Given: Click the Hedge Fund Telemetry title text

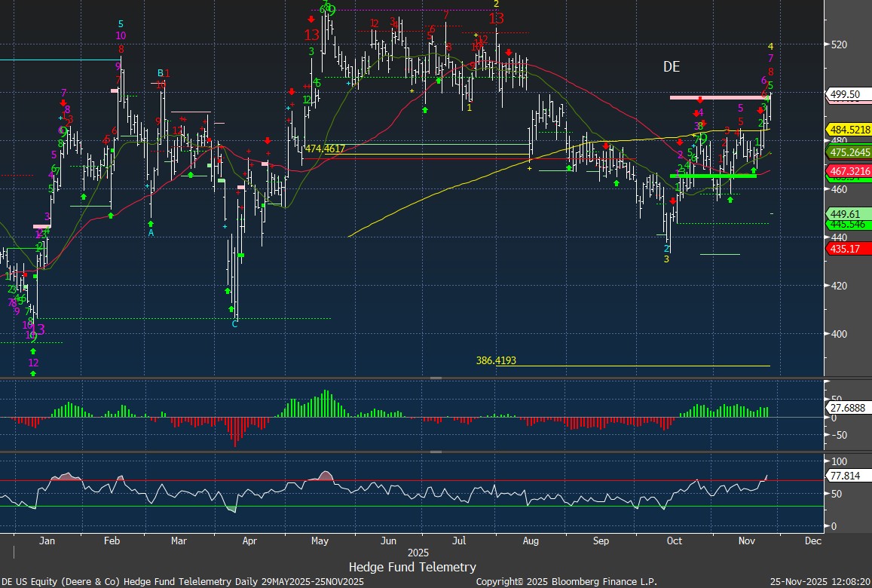Looking at the screenshot, I should [x=412, y=566].
